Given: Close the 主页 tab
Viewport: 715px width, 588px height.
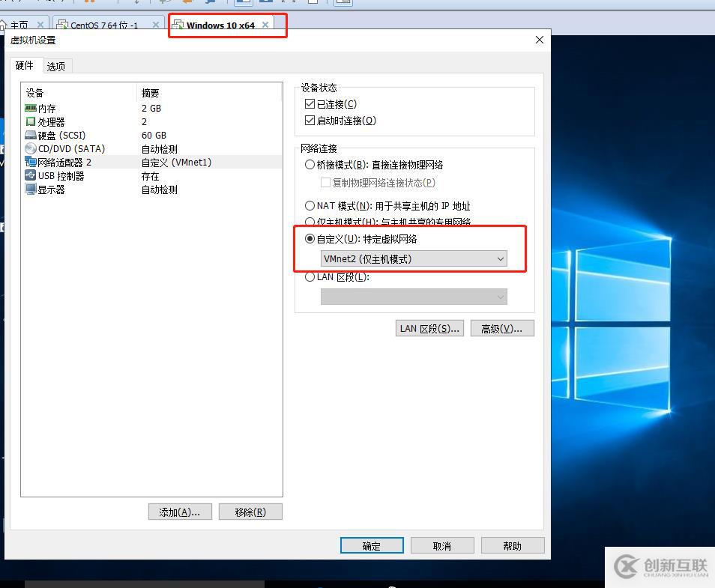Looking at the screenshot, I should (40, 25).
